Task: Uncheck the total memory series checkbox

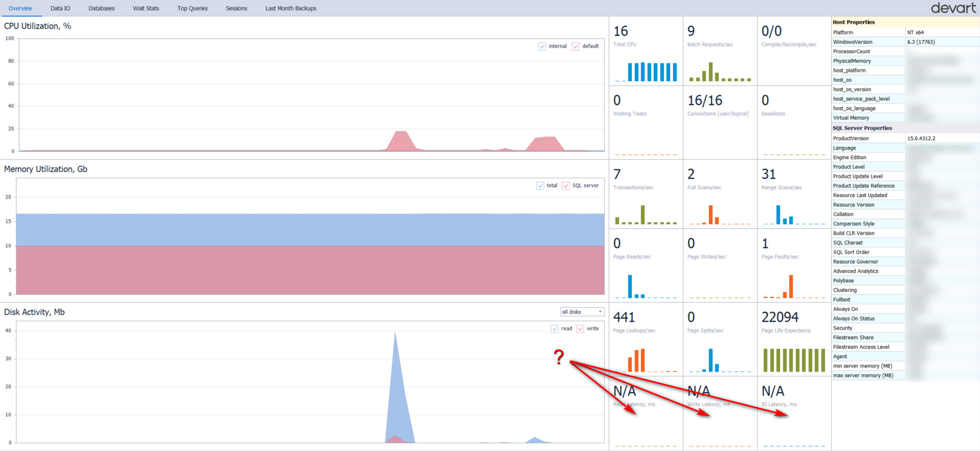Action: coord(540,186)
